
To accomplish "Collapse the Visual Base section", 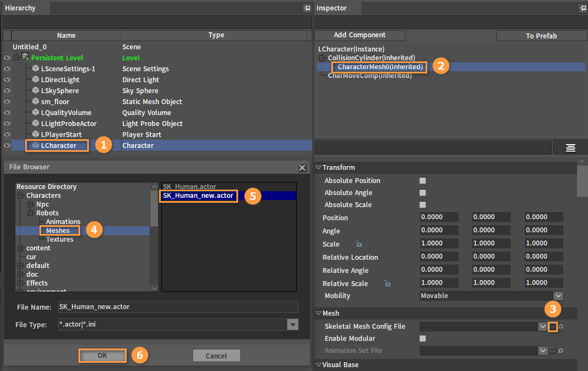I will 318,364.
